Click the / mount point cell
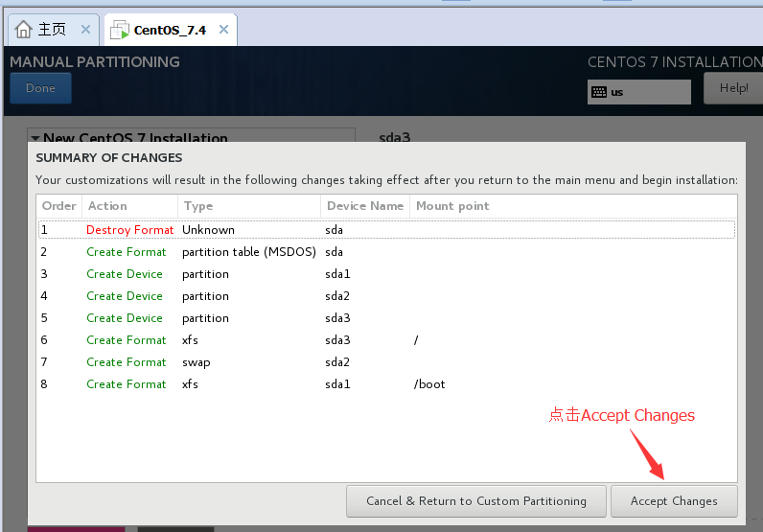This screenshot has height=532, width=763. click(416, 340)
